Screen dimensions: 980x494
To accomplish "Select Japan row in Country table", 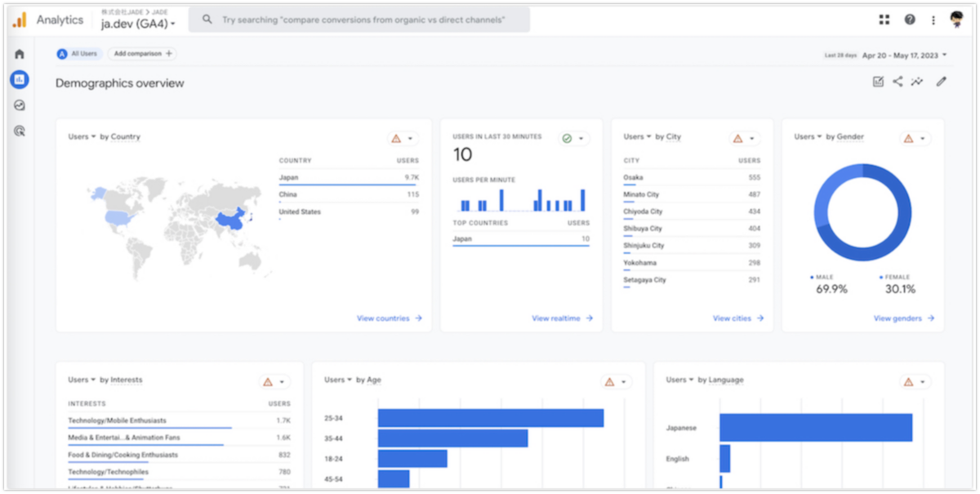I will coord(349,177).
